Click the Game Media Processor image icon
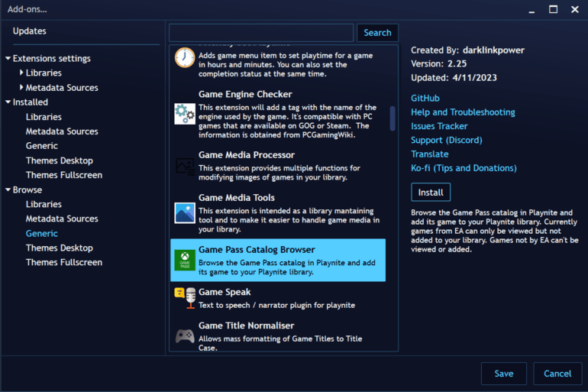The height and width of the screenshot is (392, 588). [x=186, y=166]
